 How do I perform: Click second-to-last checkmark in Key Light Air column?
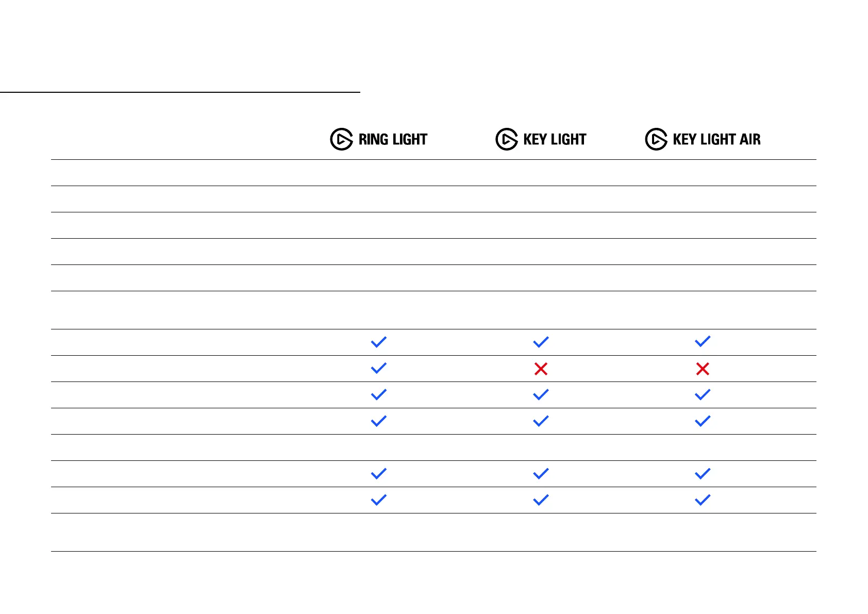(703, 473)
